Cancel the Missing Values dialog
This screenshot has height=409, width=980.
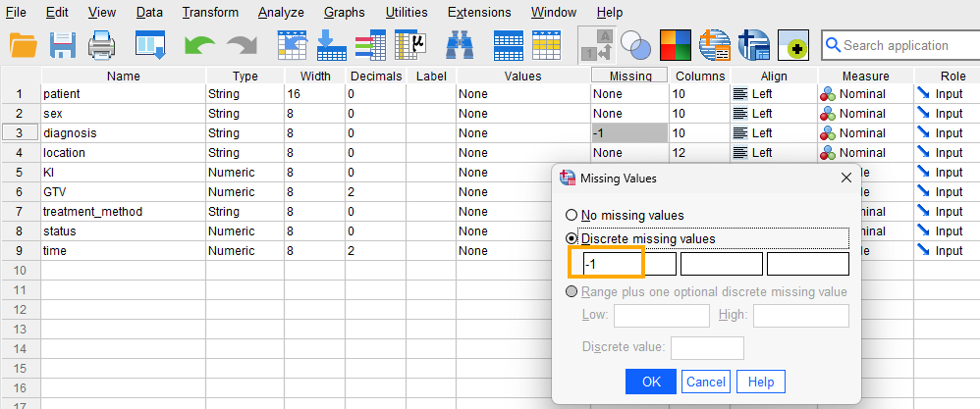(x=706, y=382)
